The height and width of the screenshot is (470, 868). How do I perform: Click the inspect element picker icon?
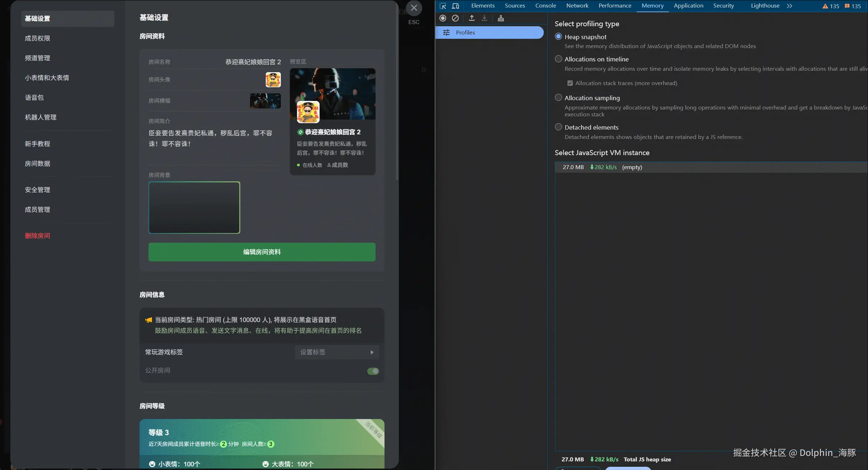443,6
